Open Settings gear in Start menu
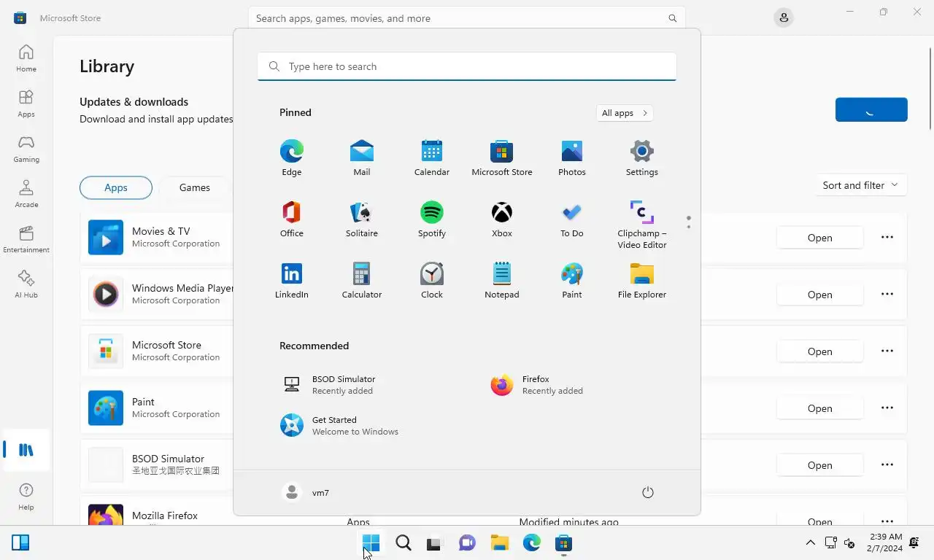Screen dimensions: 934x560 tap(642, 158)
